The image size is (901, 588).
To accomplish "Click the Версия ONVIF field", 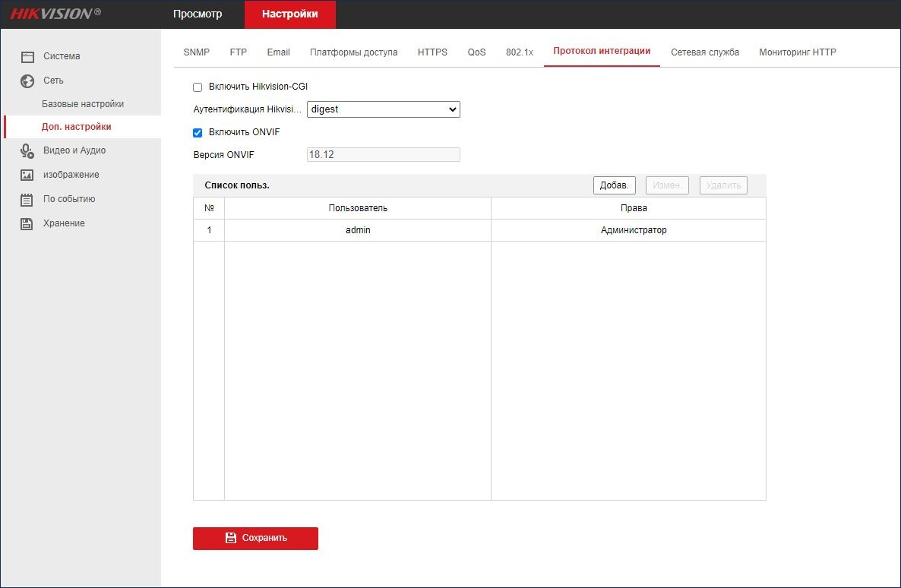I will tap(384, 155).
